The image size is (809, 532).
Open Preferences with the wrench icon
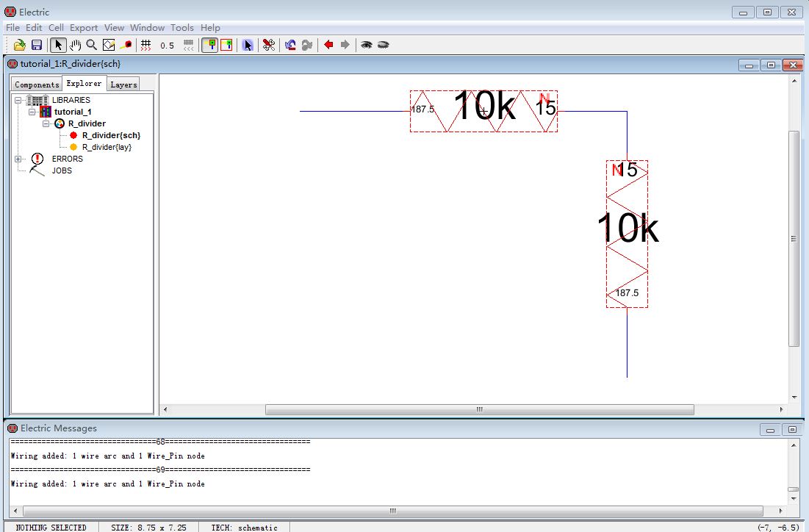(x=269, y=45)
